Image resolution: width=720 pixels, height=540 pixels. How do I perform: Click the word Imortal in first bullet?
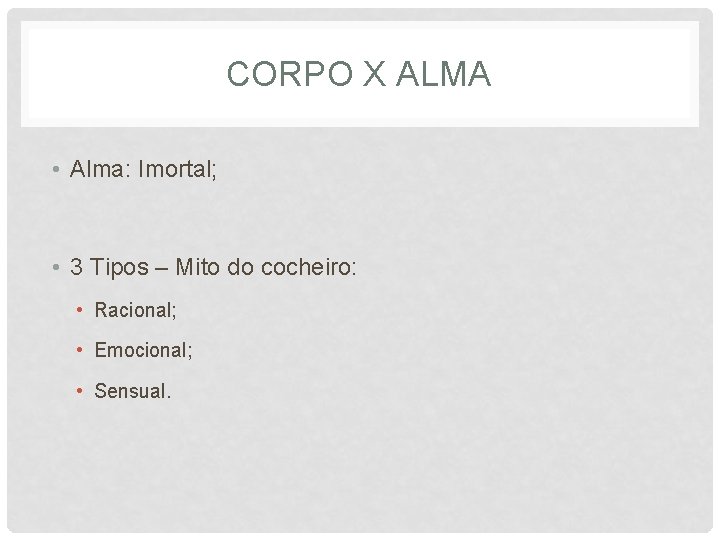[x=177, y=169]
